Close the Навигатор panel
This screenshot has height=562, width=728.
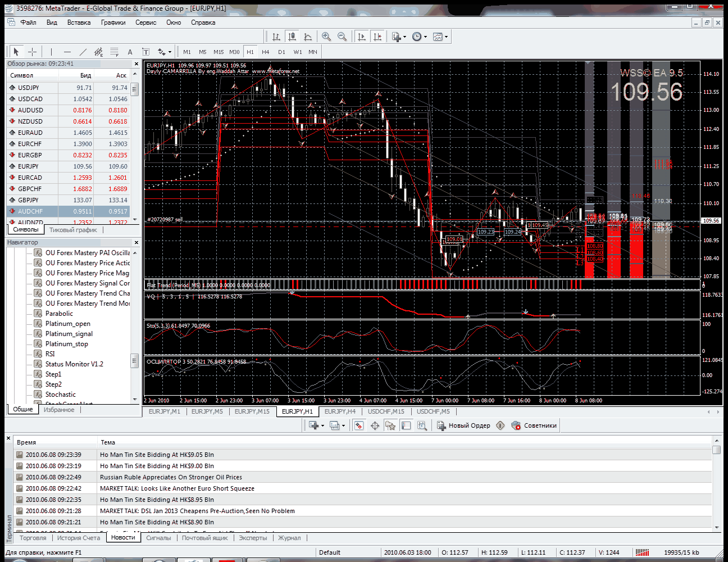click(135, 242)
